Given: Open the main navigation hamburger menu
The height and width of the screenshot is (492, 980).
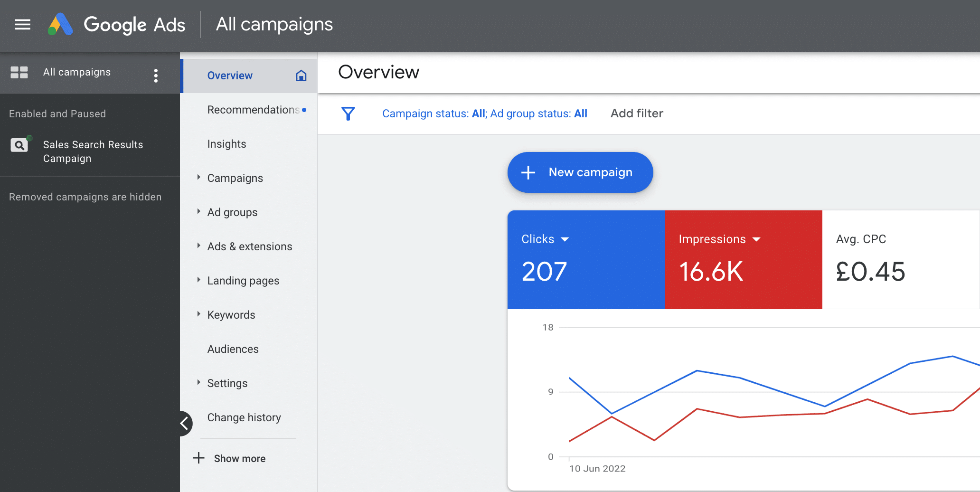Looking at the screenshot, I should 22,25.
